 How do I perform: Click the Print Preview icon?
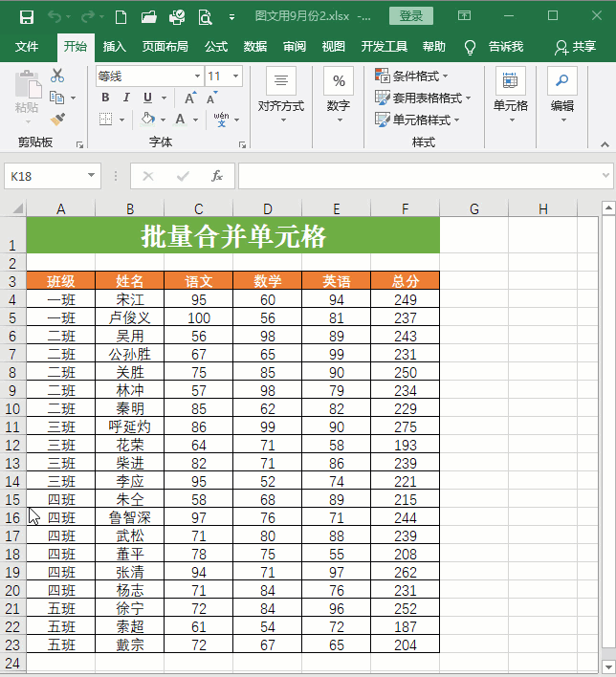205,17
